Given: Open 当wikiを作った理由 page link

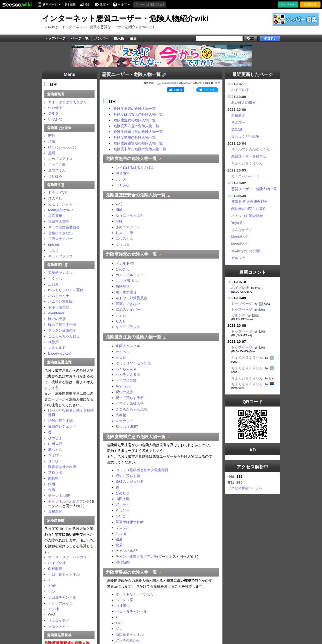Looking at the screenshot, I should (x=246, y=251).
